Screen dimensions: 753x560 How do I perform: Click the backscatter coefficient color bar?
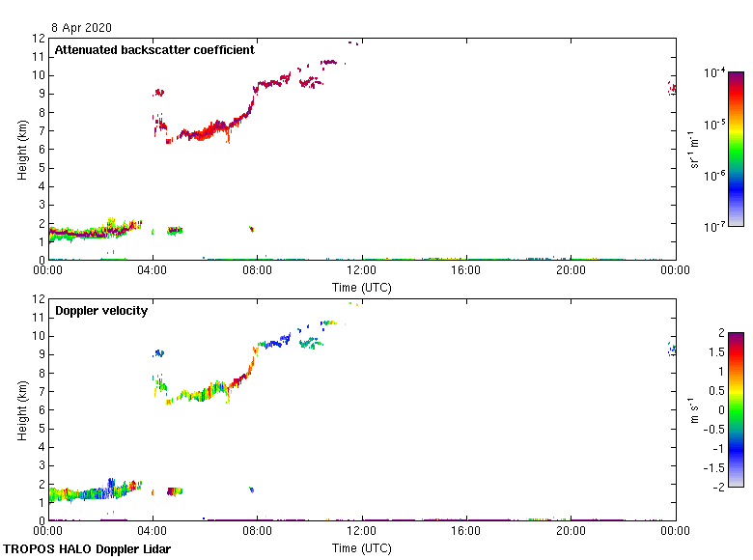coord(736,149)
